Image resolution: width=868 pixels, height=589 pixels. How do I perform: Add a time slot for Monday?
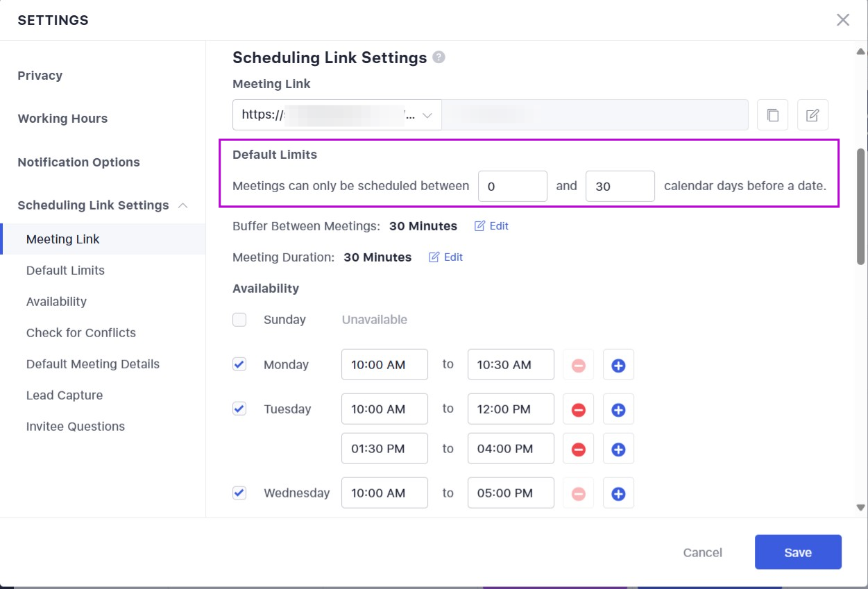pyautogui.click(x=618, y=366)
